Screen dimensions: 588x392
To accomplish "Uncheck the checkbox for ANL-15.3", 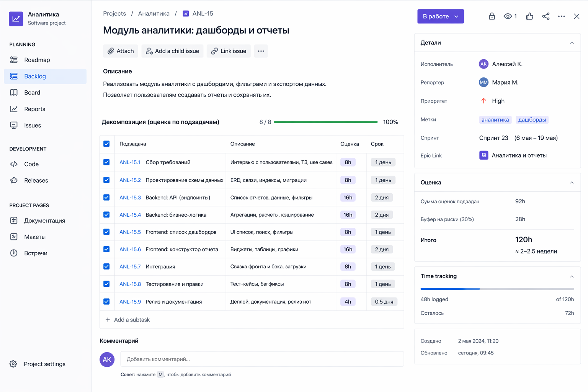I will pos(106,198).
